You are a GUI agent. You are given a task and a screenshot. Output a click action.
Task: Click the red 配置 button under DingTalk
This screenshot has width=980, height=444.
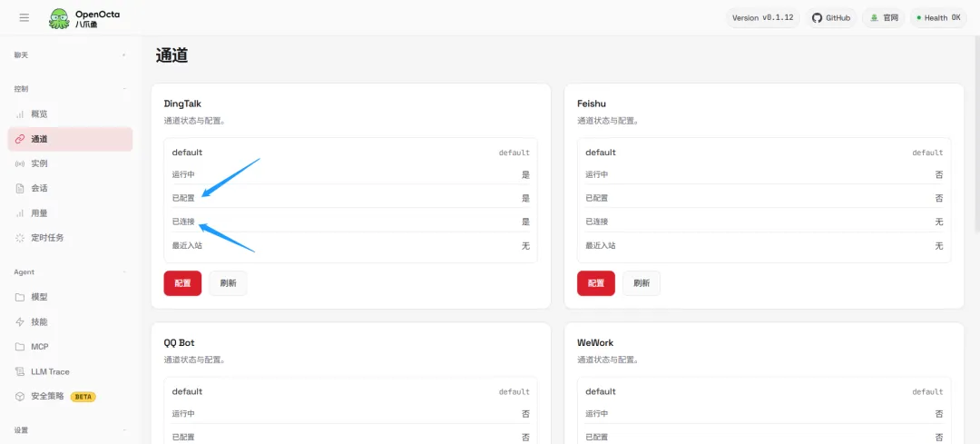[x=182, y=283]
